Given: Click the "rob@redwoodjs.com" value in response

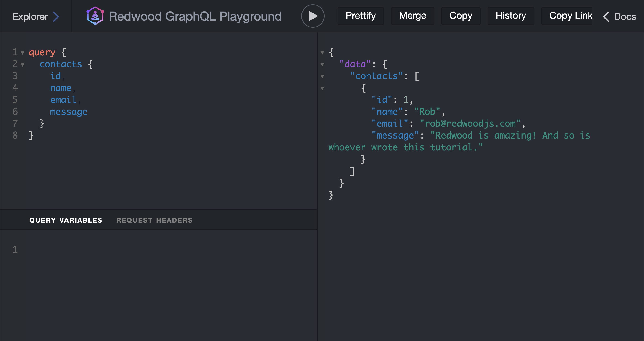Looking at the screenshot, I should (470, 123).
